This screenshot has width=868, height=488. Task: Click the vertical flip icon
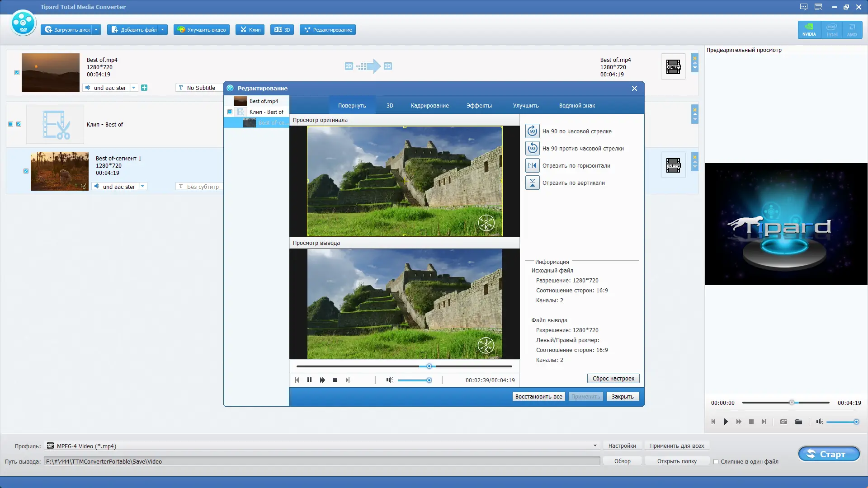[532, 183]
